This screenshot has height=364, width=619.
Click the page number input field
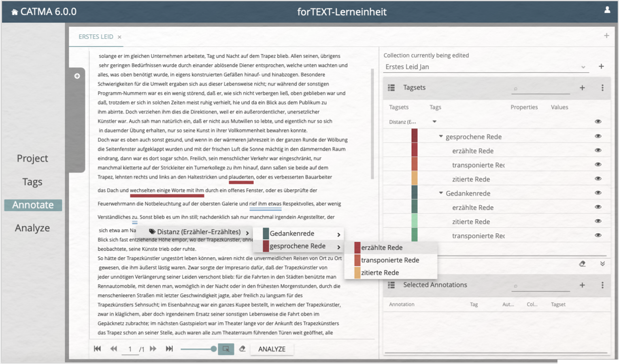pos(130,349)
